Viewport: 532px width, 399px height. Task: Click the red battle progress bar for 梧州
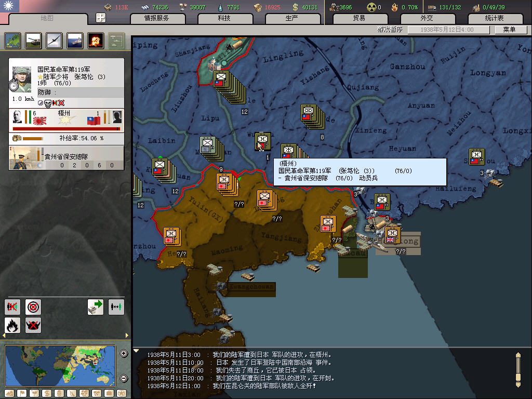[x=66, y=129]
